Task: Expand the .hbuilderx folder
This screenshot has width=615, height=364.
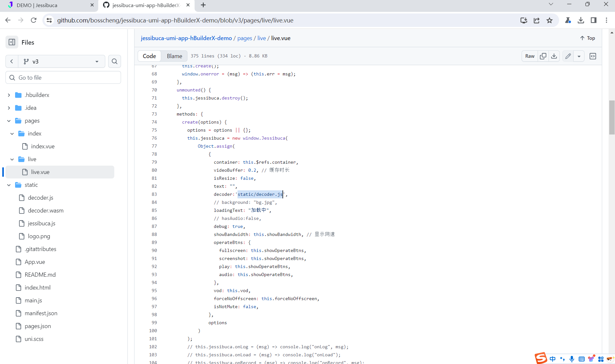Action: pos(9,95)
